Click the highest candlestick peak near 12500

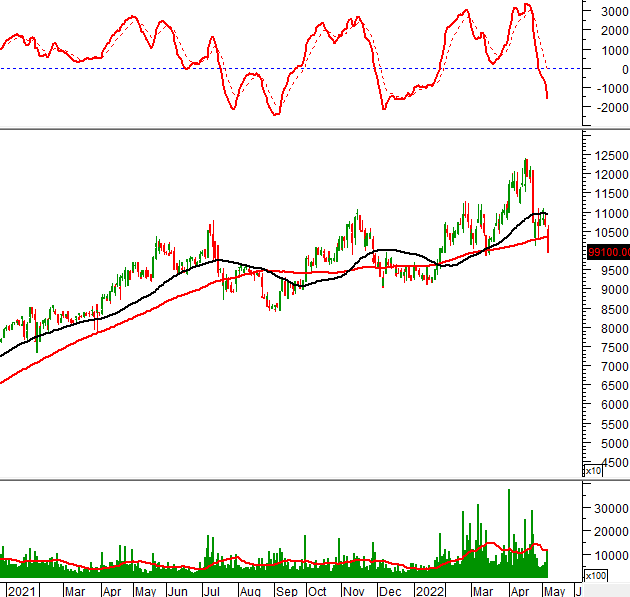click(x=525, y=161)
